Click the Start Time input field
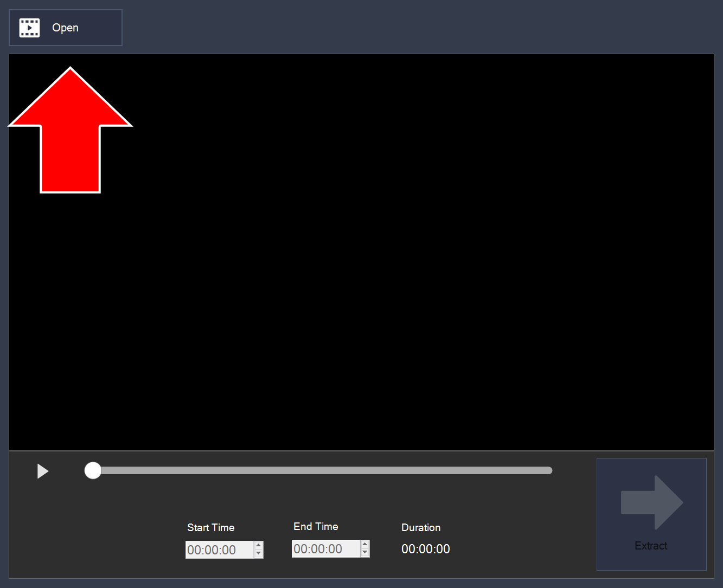 pyautogui.click(x=220, y=550)
